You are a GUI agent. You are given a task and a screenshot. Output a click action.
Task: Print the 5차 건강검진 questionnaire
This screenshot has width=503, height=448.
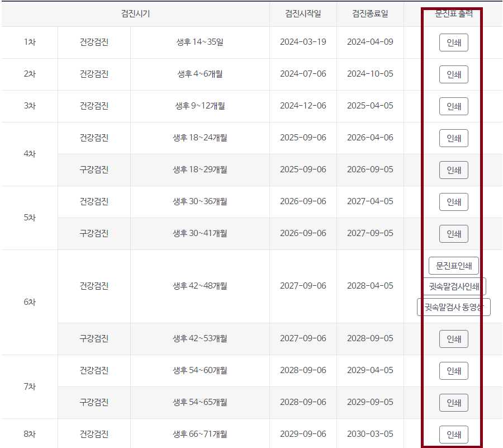click(453, 202)
